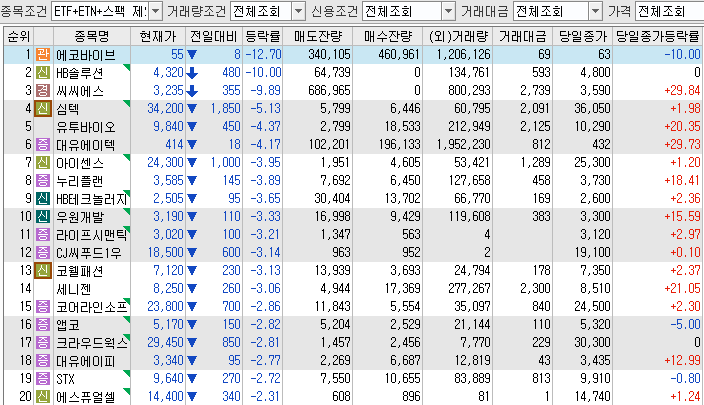Click the 거래량조건 전체조회 field
Image resolution: width=704 pixels, height=405 pixels.
point(261,11)
